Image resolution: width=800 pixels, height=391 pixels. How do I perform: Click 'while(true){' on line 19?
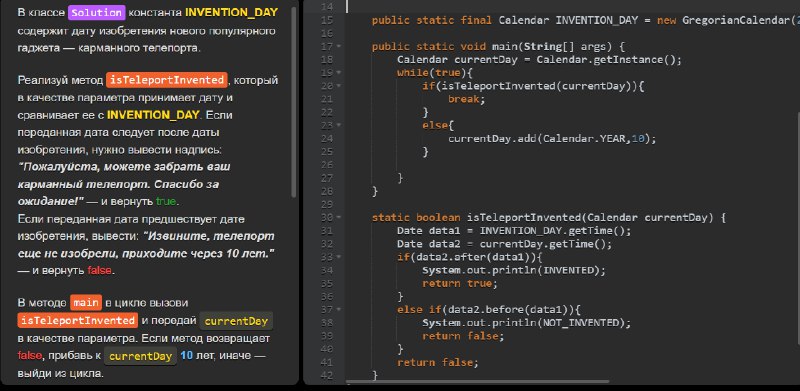(x=435, y=73)
